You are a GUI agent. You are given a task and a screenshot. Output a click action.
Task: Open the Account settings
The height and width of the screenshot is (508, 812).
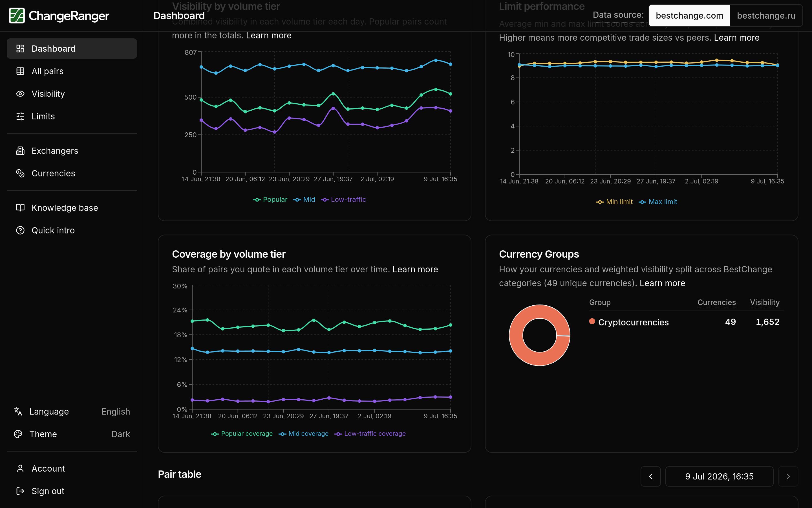pyautogui.click(x=72, y=468)
